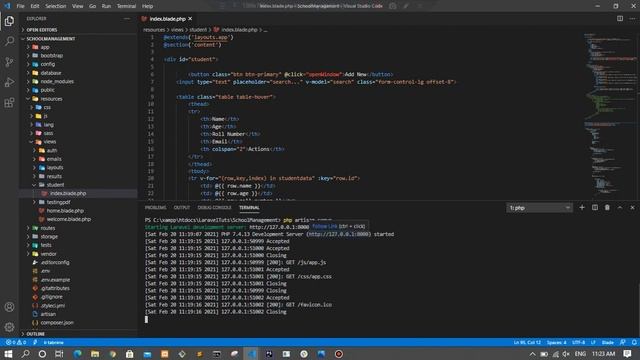Split the terminal pane
Viewport: 640px width, 360px height.
595,208
